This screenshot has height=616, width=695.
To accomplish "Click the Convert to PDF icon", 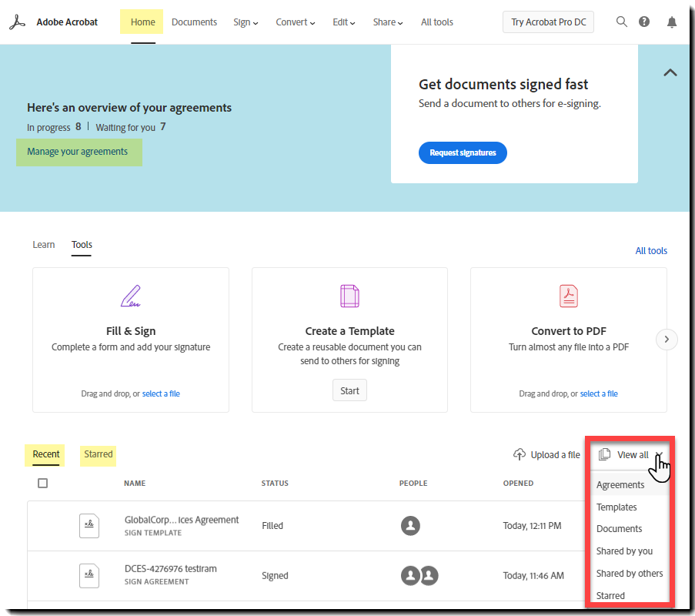I will click(x=568, y=296).
